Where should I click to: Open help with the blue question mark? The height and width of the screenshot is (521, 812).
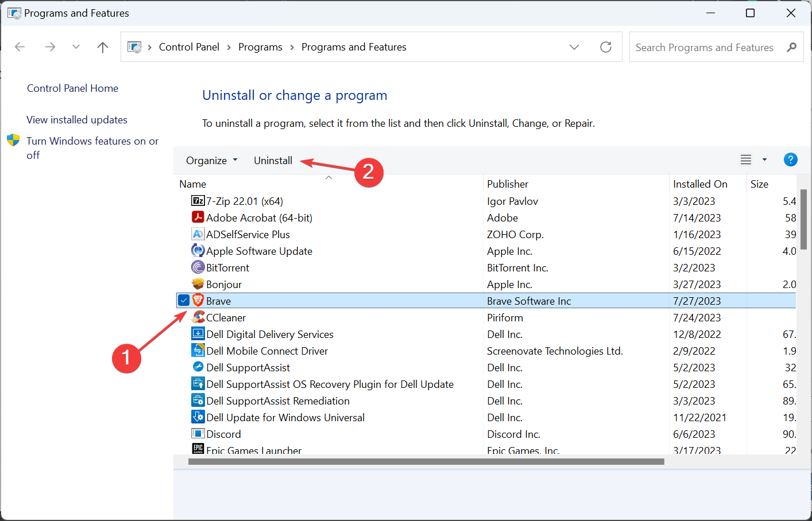click(x=790, y=160)
